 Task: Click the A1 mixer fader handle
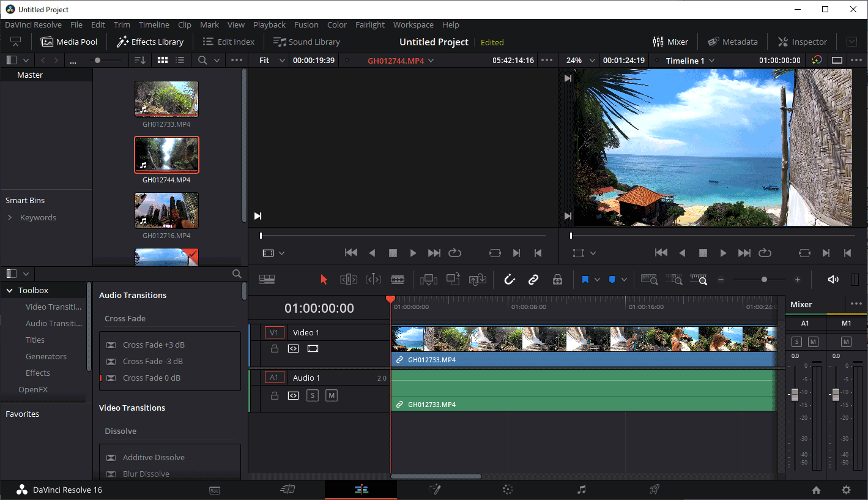(x=795, y=394)
